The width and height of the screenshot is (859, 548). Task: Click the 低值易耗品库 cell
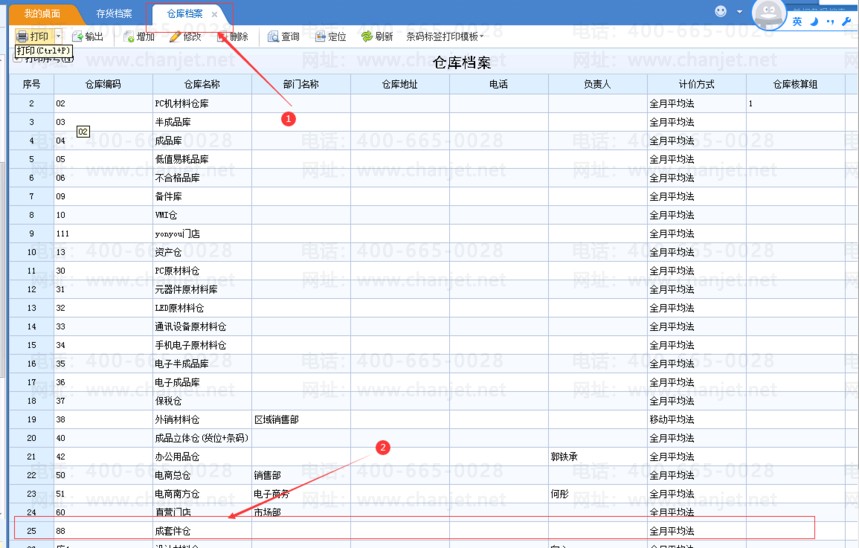coord(202,159)
